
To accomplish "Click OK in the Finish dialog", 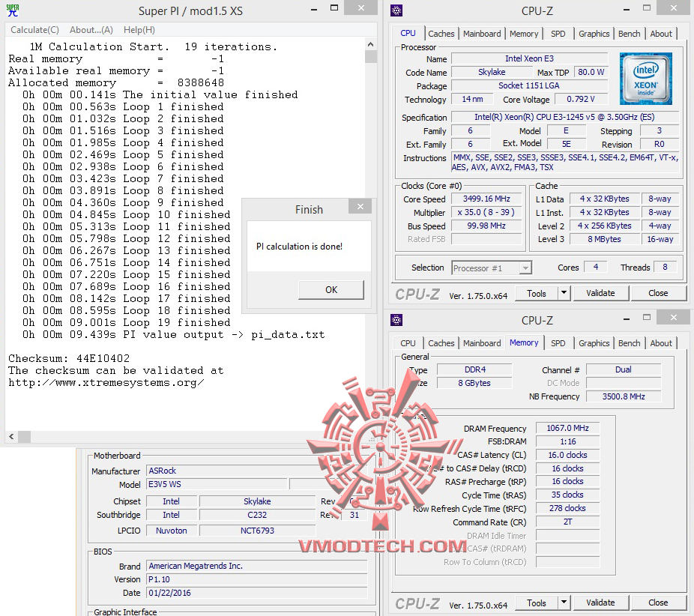I will (x=331, y=289).
